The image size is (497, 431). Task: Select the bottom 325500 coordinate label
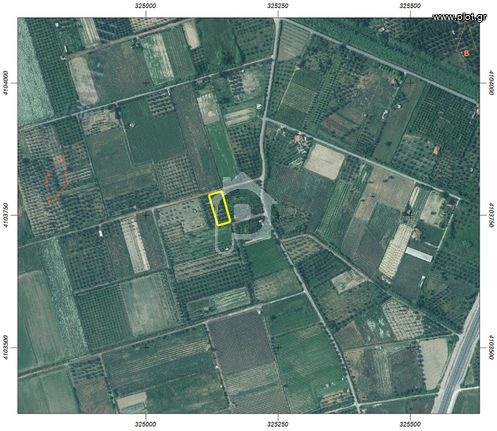tap(410, 425)
